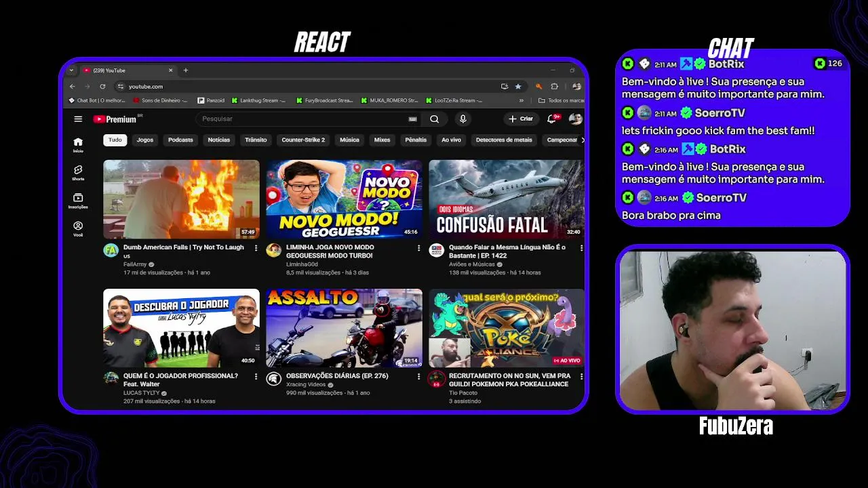Select the Trânsito filter chip

click(256, 140)
